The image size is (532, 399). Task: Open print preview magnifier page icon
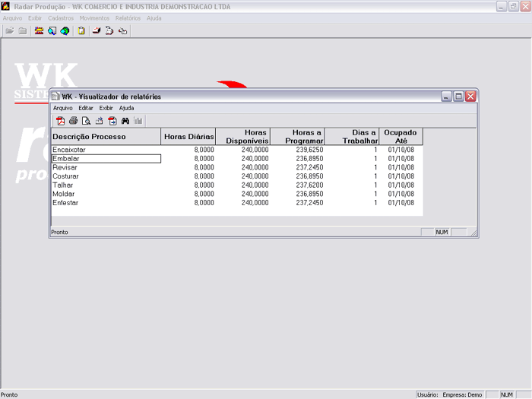(x=87, y=121)
